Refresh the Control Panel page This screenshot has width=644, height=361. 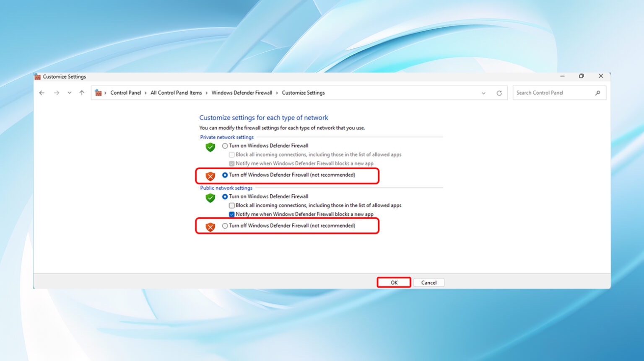(x=499, y=93)
